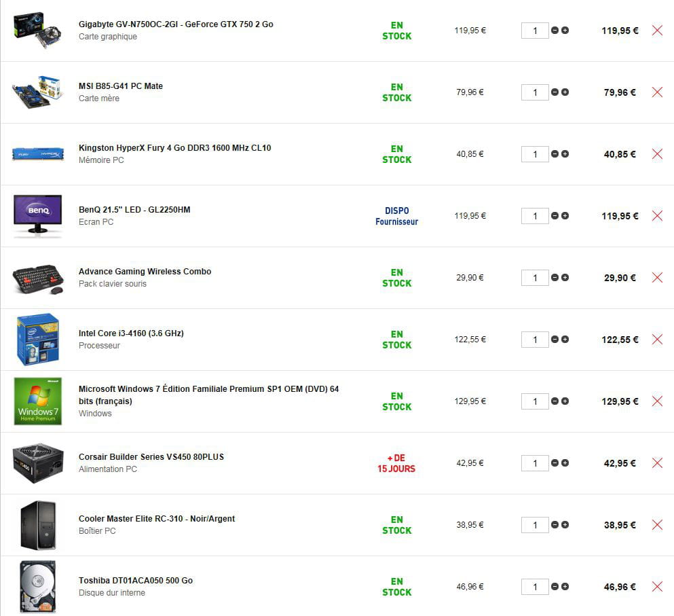View the Corsair VS450 power supply image
The width and height of the screenshot is (674, 616).
[x=38, y=463]
